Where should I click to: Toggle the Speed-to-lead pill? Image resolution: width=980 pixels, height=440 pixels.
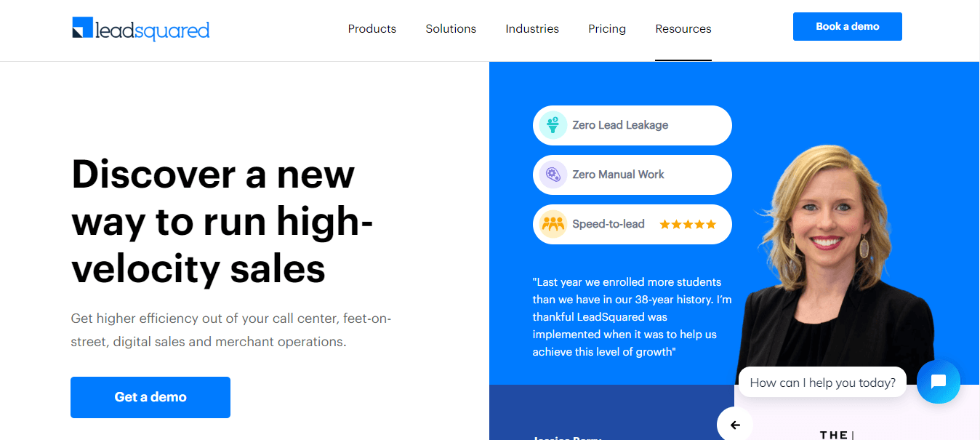[x=632, y=224]
